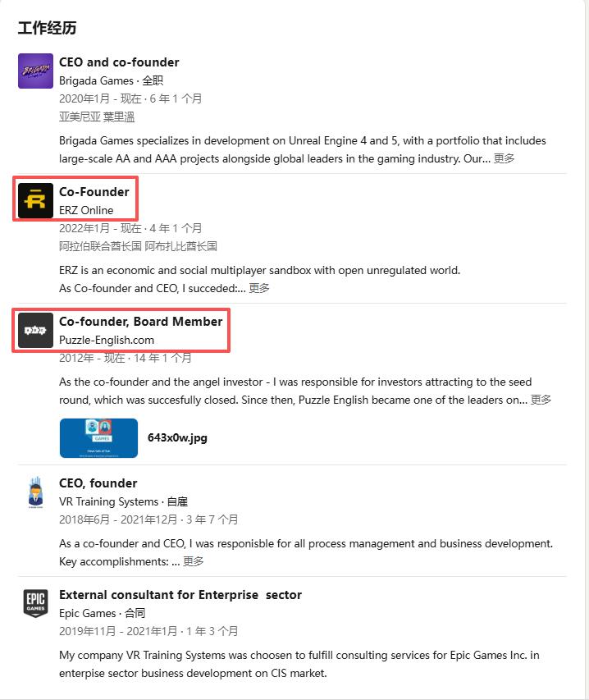Open the Epic Games company name
Screen dimensions: 589x700
[88, 613]
